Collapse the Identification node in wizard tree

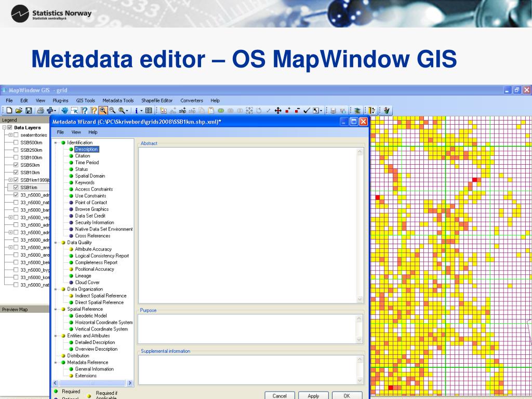pos(56,143)
